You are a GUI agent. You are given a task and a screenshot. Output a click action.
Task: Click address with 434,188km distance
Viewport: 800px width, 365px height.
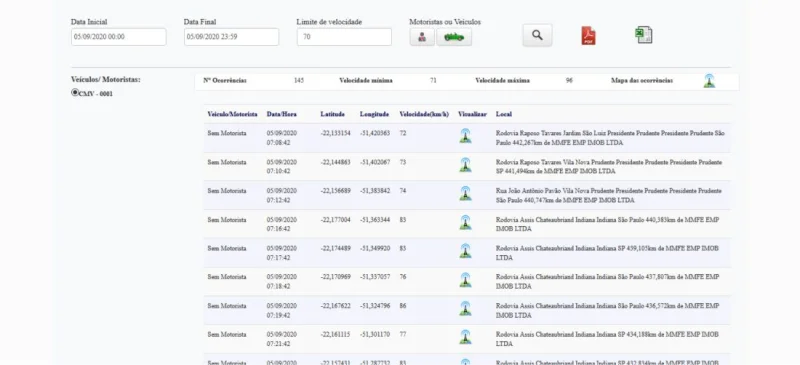pos(607,339)
